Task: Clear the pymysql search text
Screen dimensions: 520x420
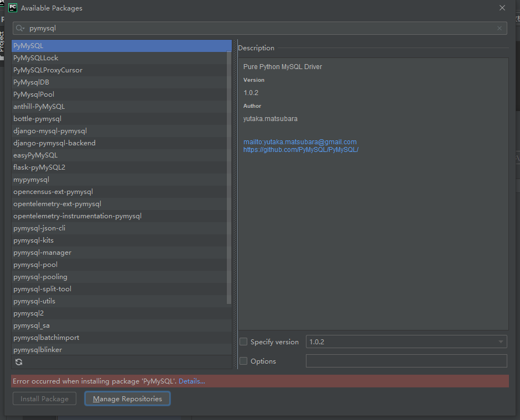Action: [500, 28]
